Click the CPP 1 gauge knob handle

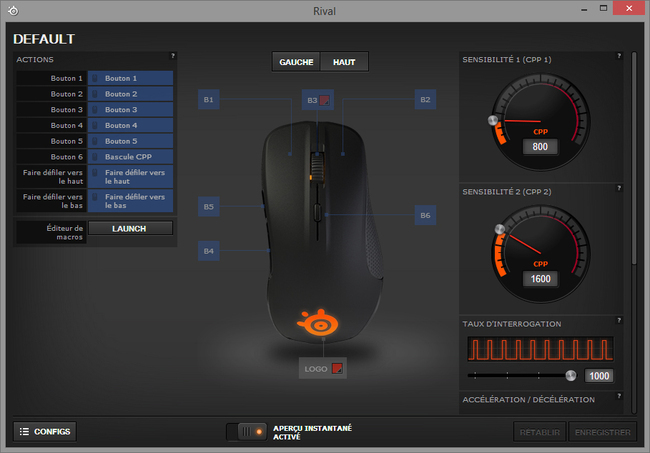(x=492, y=120)
